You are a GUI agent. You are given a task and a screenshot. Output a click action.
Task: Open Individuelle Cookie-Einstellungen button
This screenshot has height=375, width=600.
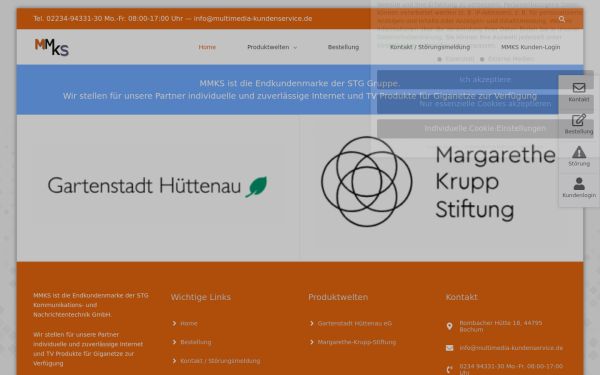click(485, 128)
